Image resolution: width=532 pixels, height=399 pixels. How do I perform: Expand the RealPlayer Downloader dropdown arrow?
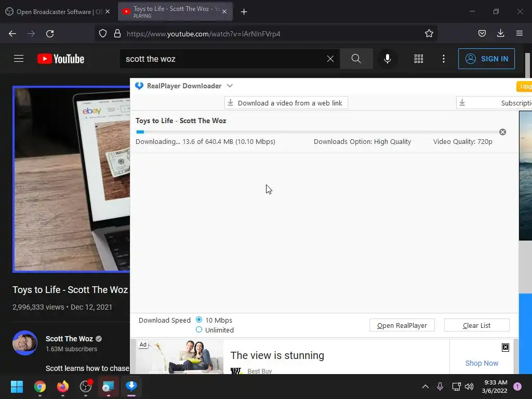(230, 86)
